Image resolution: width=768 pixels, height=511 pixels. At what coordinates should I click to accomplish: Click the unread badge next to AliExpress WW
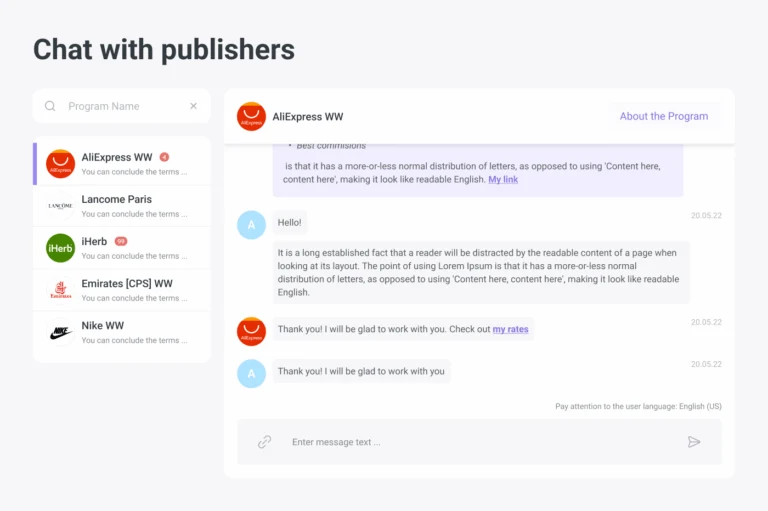[165, 157]
